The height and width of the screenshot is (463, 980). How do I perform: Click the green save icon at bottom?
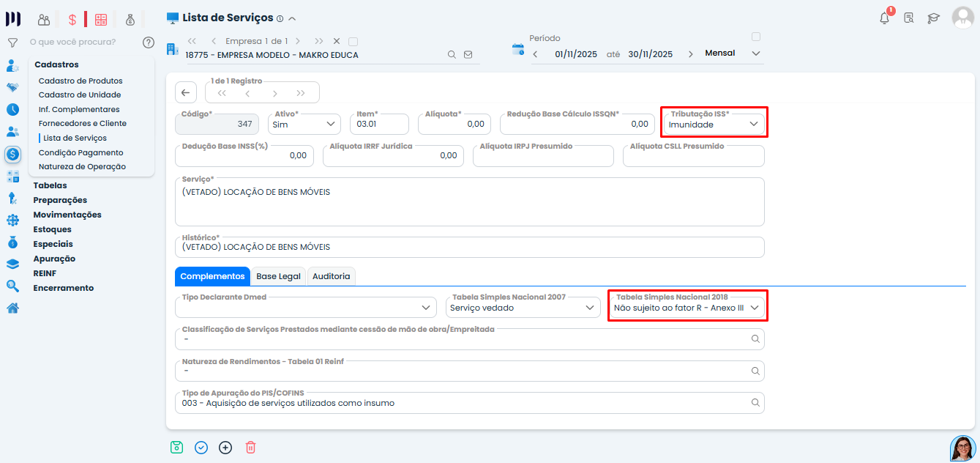176,447
